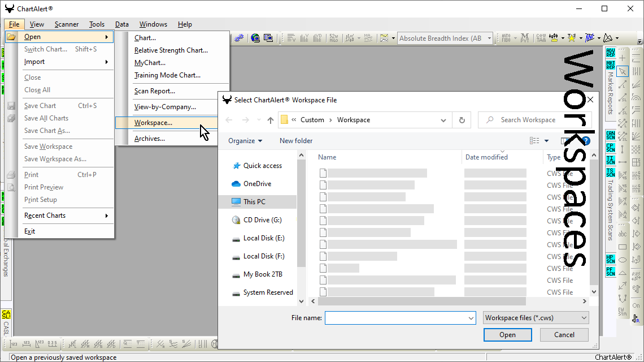The width and height of the screenshot is (644, 362).
Task: Choose Training Mode Chart... menu item
Action: tap(167, 75)
